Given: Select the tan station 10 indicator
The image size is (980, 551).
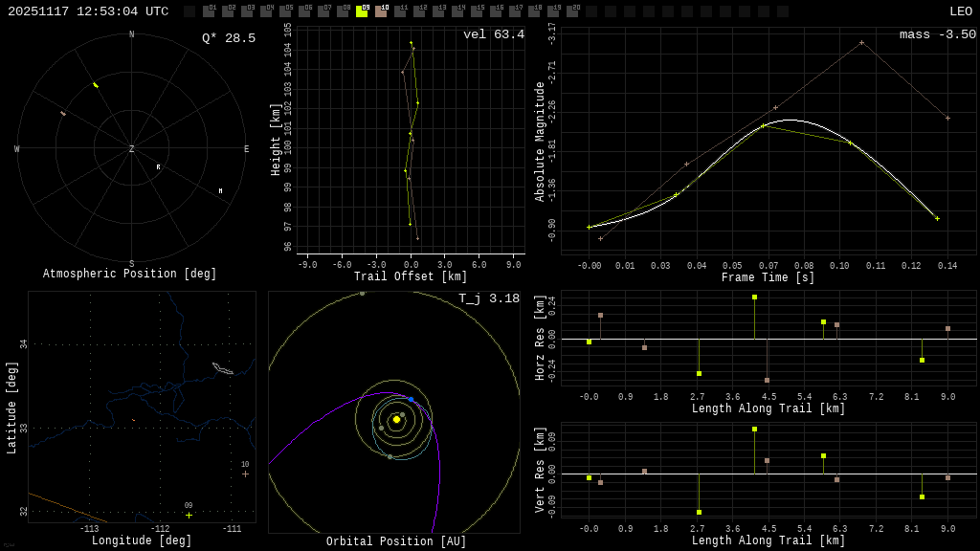Looking at the screenshot, I should coord(381,12).
